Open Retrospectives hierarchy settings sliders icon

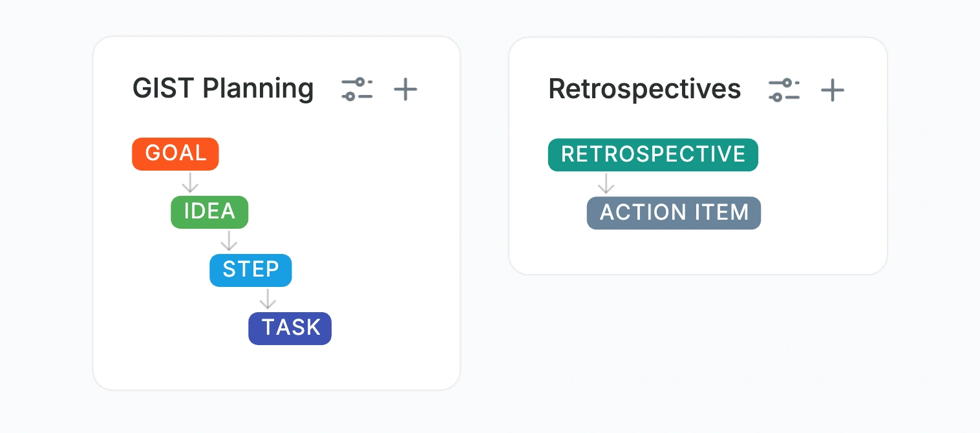coord(784,90)
